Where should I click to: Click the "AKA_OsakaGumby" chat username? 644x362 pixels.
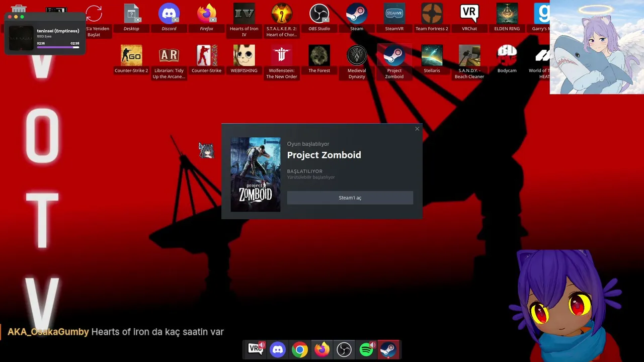pos(48,332)
